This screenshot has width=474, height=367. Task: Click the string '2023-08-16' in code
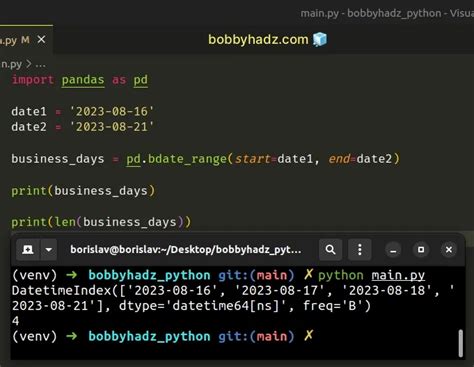[112, 111]
